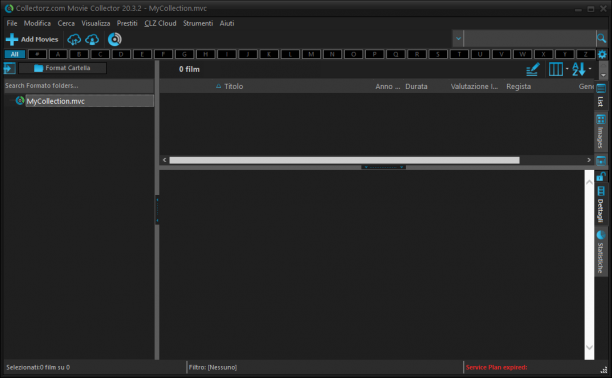Open the CLZ Cloud menu
The height and width of the screenshot is (378, 612).
pyautogui.click(x=160, y=23)
